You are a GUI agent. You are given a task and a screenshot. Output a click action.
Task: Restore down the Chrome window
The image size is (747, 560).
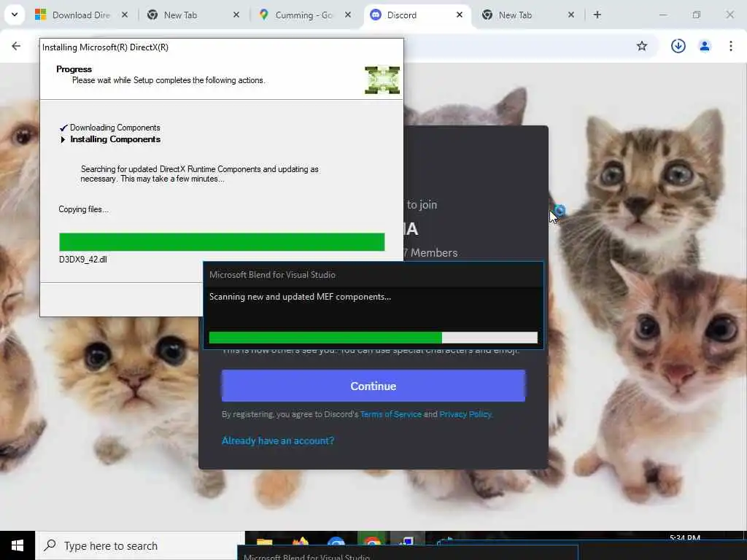(x=697, y=15)
